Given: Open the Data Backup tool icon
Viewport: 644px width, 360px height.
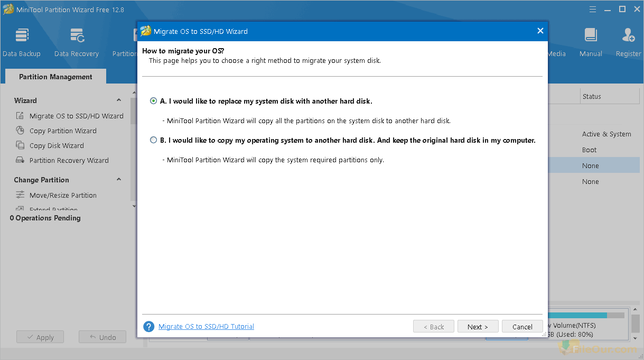Looking at the screenshot, I should pos(22,36).
